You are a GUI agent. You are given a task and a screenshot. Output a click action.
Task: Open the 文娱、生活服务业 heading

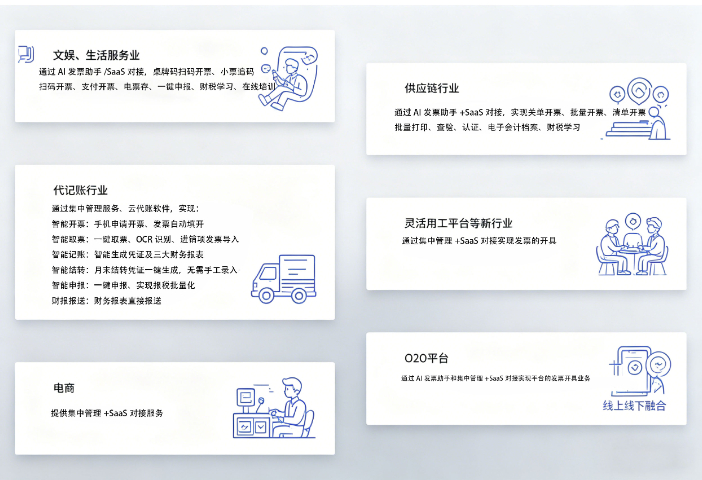96,55
